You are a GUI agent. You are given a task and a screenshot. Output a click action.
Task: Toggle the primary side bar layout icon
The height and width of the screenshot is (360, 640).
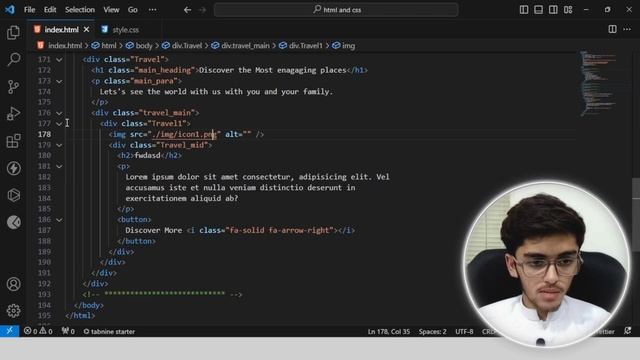pyautogui.click(x=524, y=10)
